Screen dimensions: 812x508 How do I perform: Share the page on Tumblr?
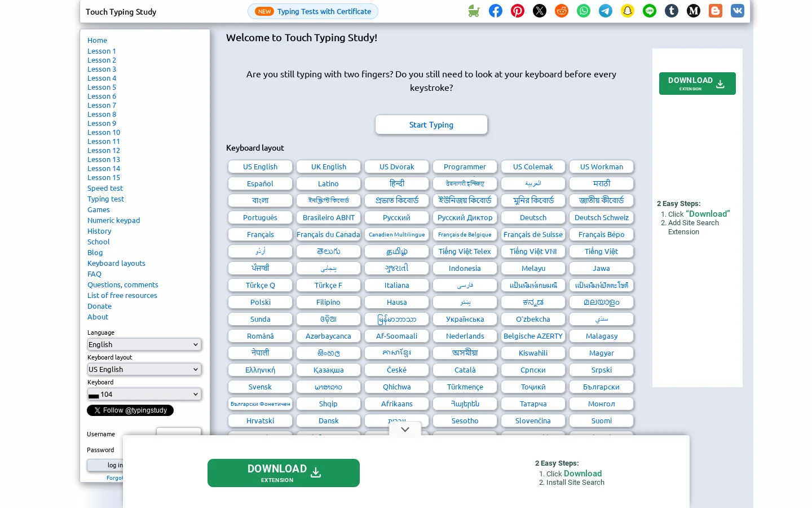[672, 11]
